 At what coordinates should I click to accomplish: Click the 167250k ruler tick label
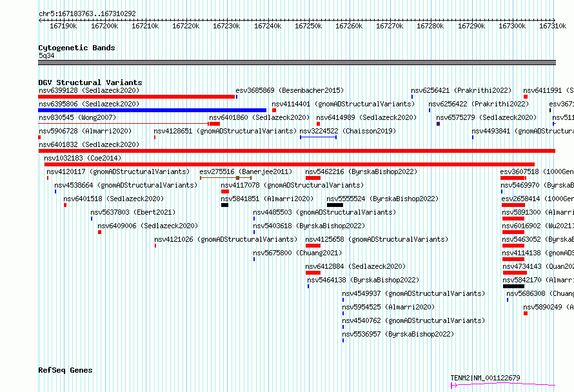(x=308, y=26)
